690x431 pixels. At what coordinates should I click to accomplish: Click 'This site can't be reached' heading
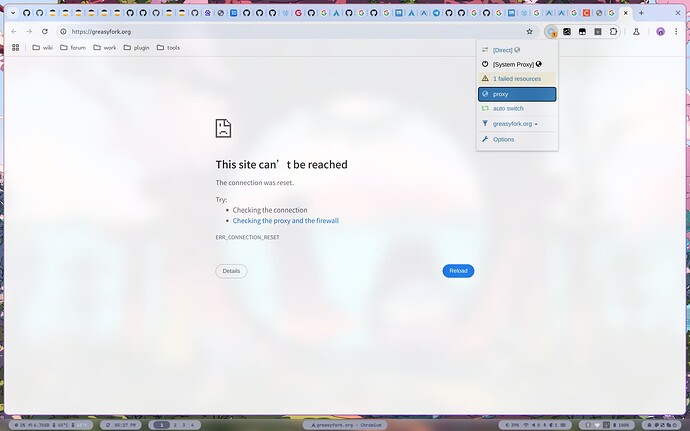(x=282, y=165)
